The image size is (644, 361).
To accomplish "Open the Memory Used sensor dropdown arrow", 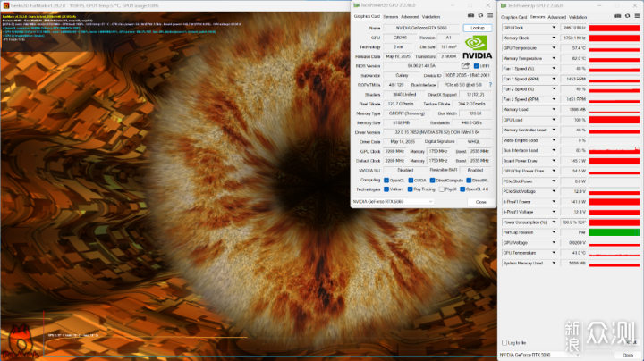I will point(554,110).
